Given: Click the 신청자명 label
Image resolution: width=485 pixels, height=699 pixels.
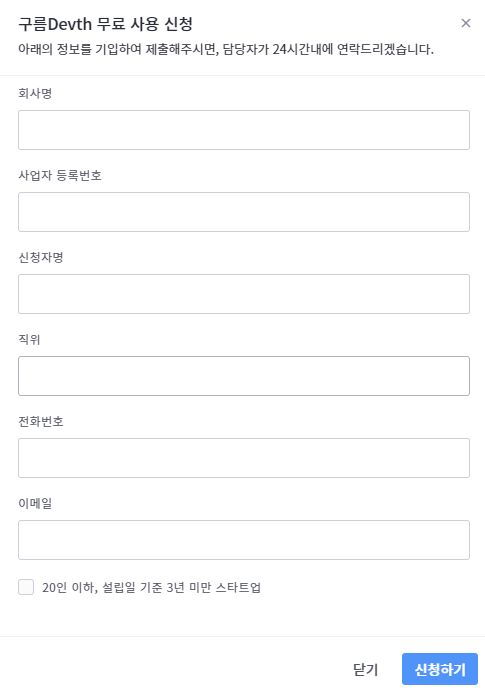Looking at the screenshot, I should click(x=41, y=257).
